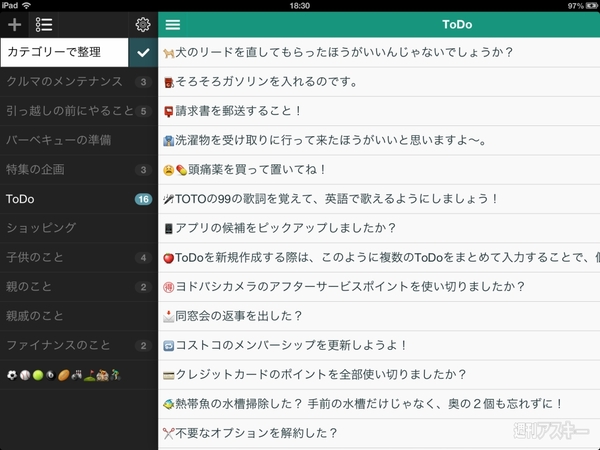Open task アプリの候補をピックアップ
Viewport: 600px width, 450px height.
click(x=379, y=228)
